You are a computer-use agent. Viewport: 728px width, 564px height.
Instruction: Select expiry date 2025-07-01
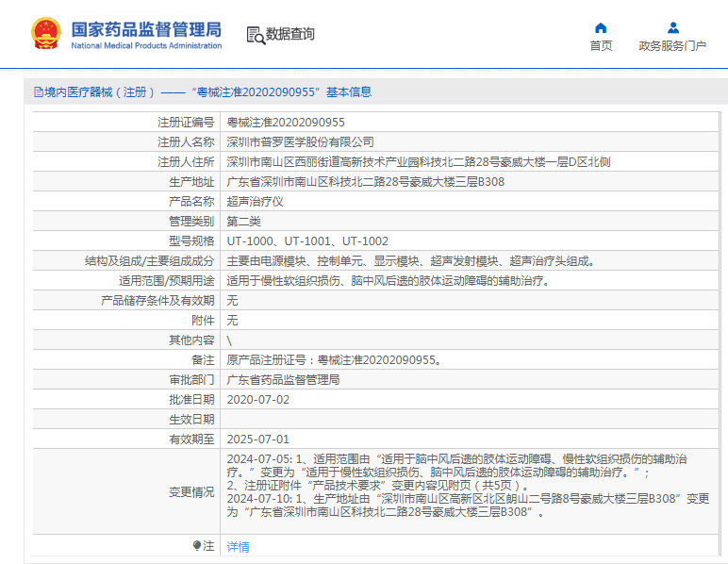[x=258, y=440]
